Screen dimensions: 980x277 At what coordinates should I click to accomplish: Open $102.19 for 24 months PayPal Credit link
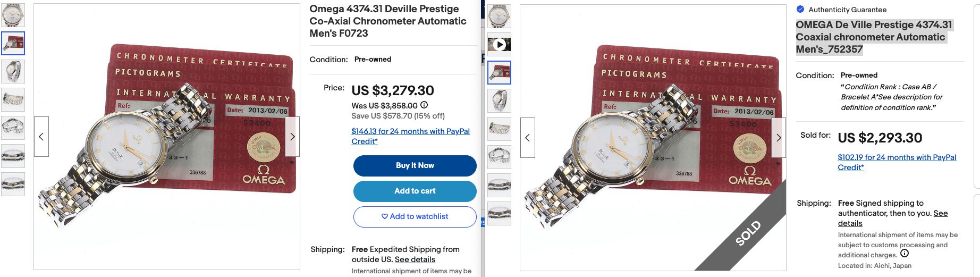click(897, 162)
